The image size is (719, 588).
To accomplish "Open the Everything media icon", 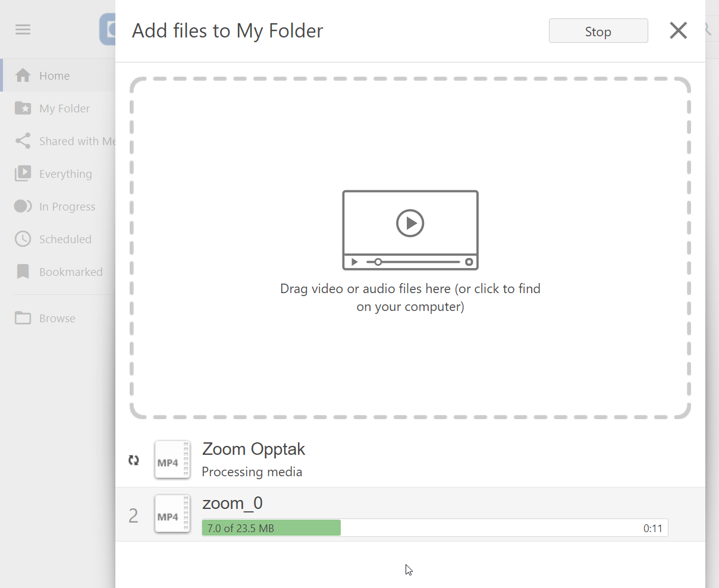I will tap(23, 174).
